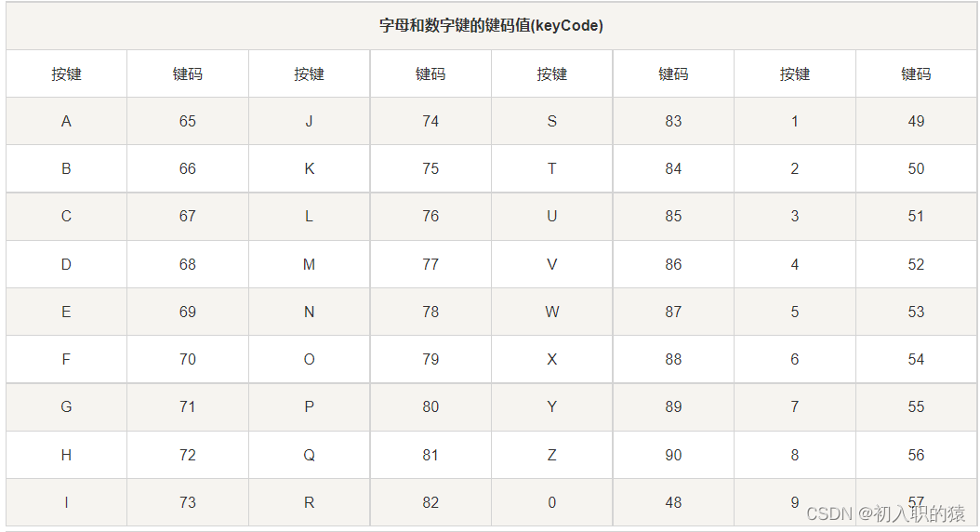Select key code 69

click(x=188, y=312)
